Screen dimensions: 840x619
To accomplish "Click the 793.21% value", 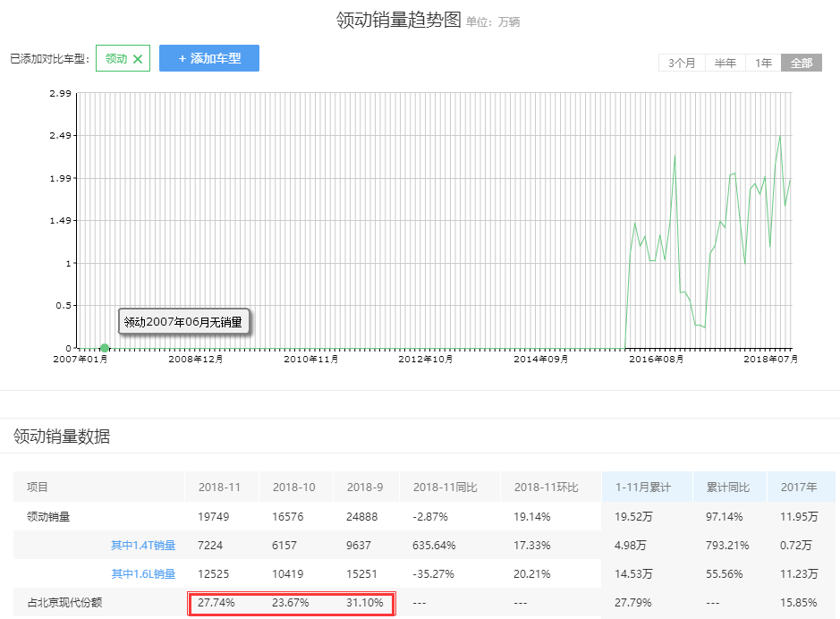I will coord(727,545).
